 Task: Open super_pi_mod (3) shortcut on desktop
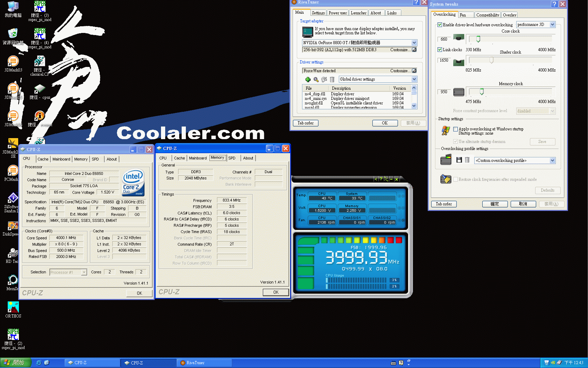pyautogui.click(x=40, y=11)
